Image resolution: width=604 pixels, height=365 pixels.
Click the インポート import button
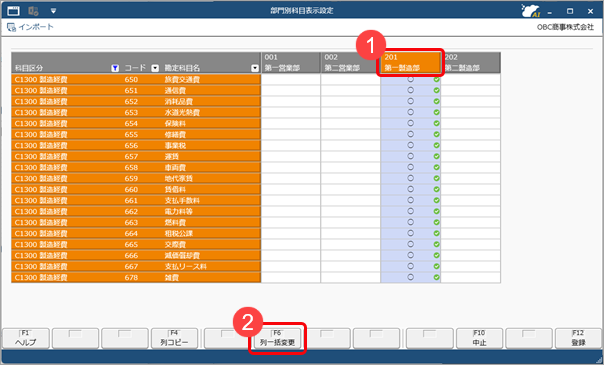[30, 27]
